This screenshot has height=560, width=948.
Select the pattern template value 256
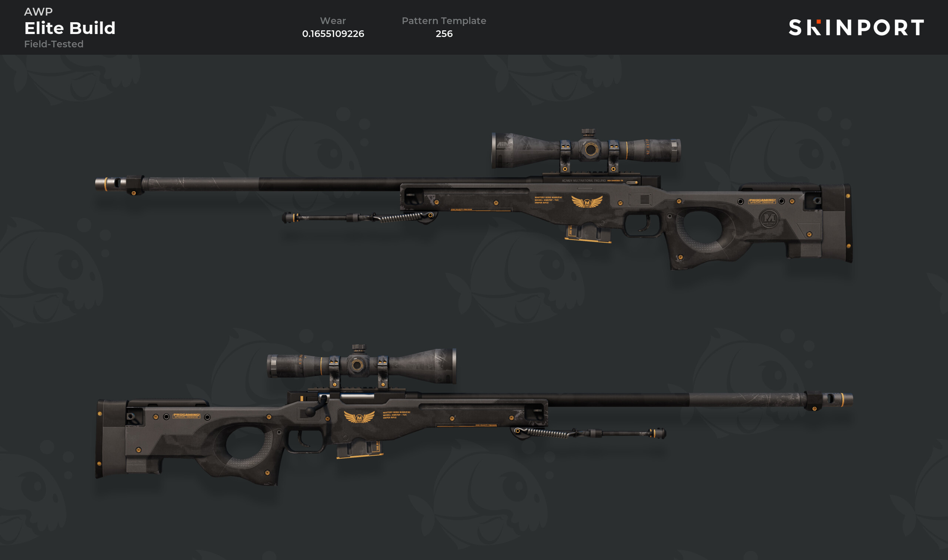click(x=444, y=34)
